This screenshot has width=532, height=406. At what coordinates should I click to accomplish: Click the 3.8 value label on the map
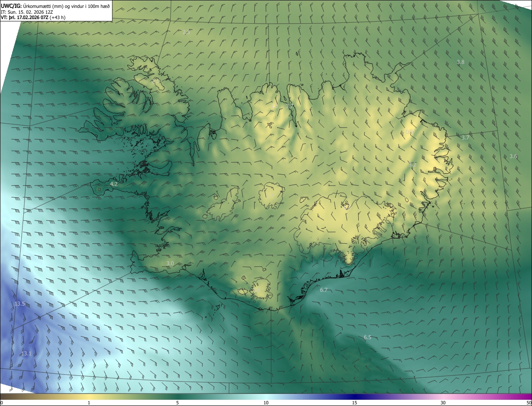tap(461, 62)
